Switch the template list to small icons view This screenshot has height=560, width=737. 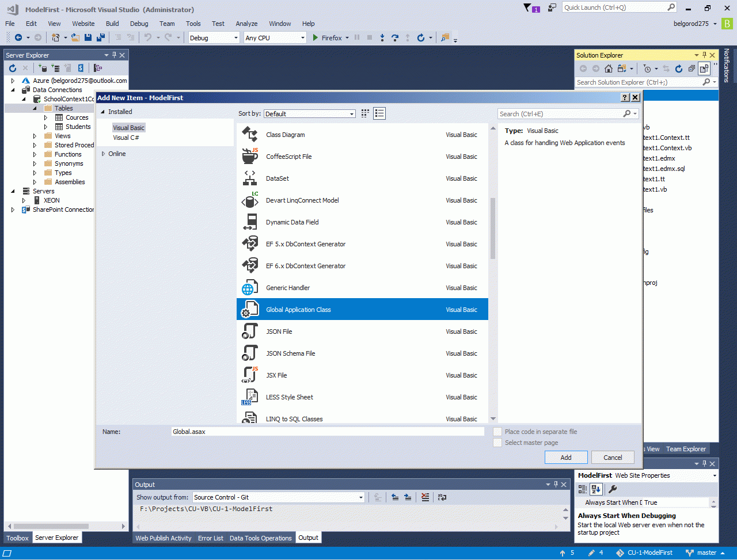[x=365, y=113]
